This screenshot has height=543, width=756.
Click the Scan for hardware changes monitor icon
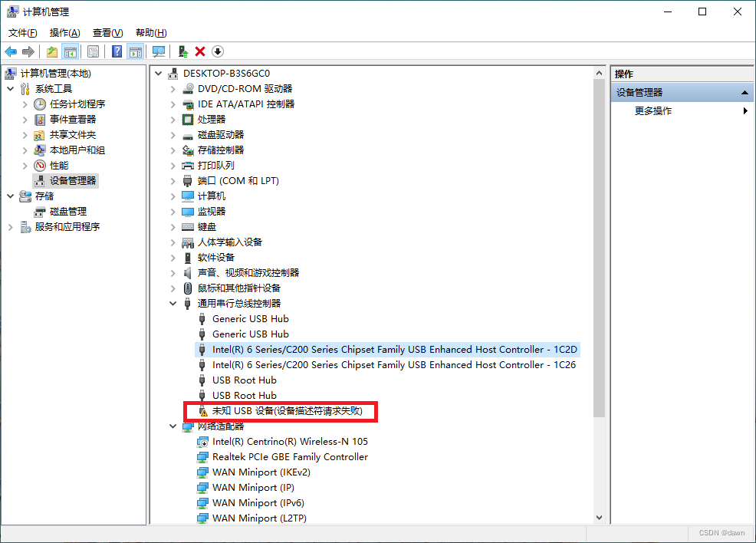(158, 51)
